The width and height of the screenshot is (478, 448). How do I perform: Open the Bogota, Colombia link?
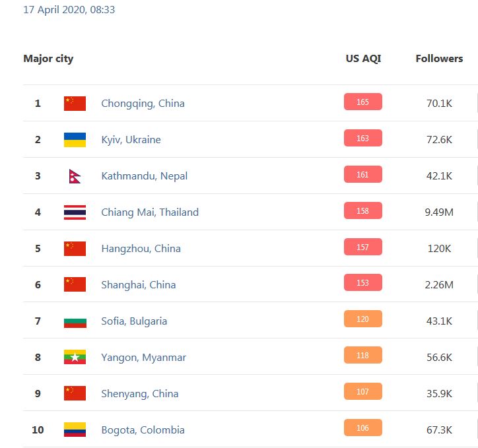[x=143, y=430]
